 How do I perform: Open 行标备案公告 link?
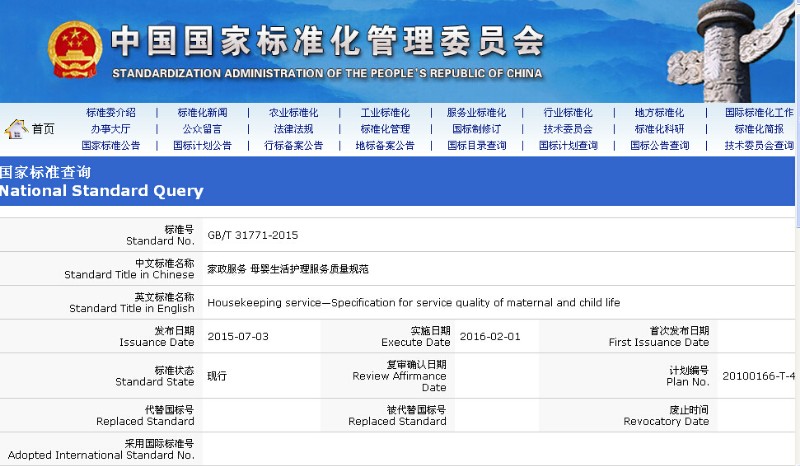(x=293, y=145)
